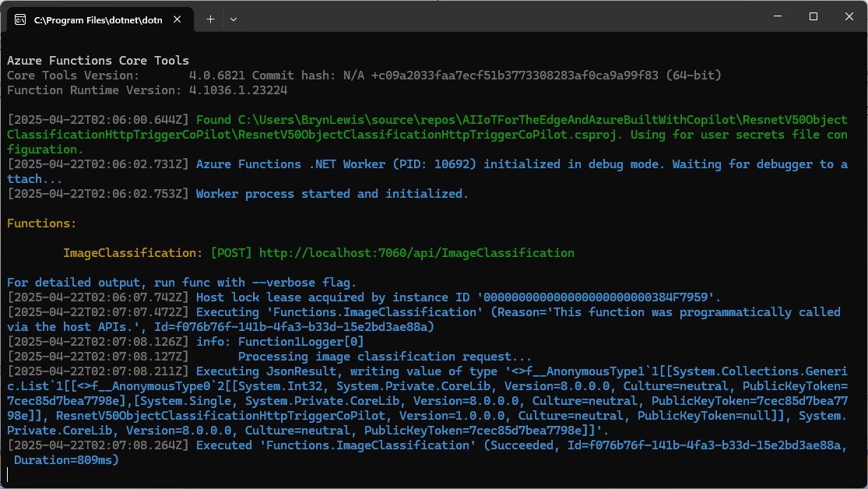Select the C:\Program Files\dotnet tab
Image resolution: width=868 pixels, height=489 pixels.
click(97, 19)
